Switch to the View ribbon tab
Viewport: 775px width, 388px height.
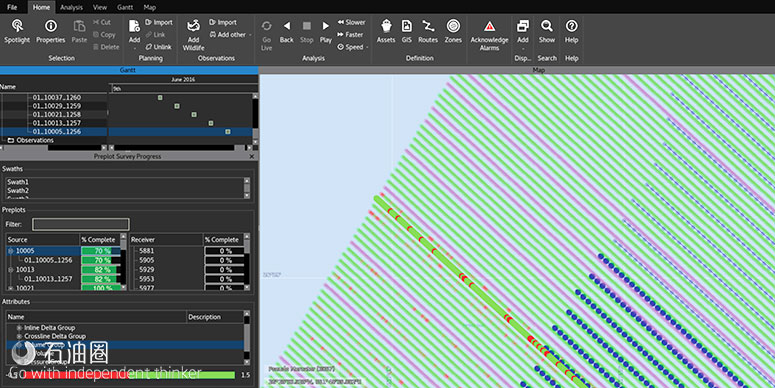tap(100, 7)
